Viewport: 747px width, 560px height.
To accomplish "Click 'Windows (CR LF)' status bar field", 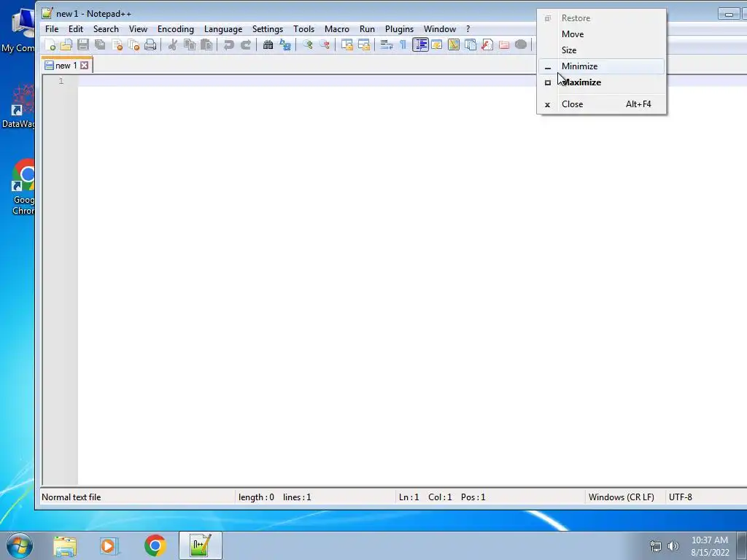I will [622, 497].
